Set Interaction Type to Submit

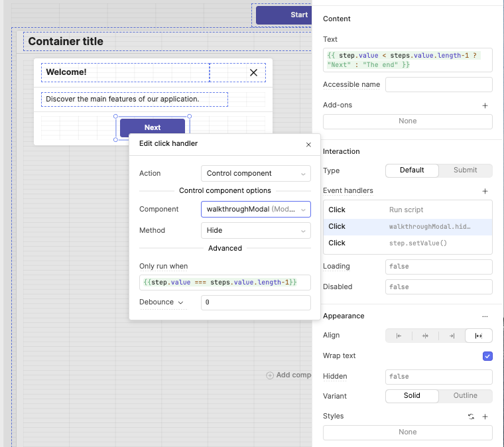(465, 170)
